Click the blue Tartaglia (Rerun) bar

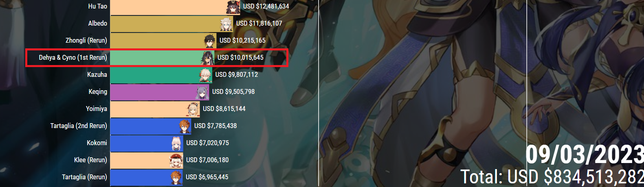point(147,178)
